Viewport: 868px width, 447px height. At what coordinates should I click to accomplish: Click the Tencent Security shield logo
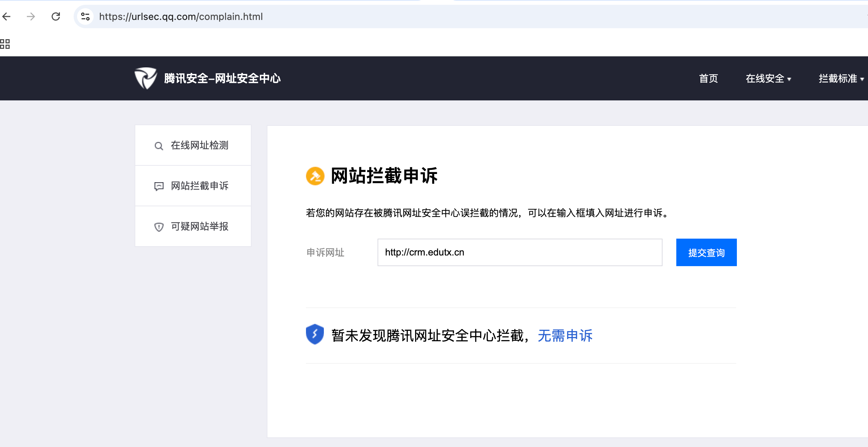coord(146,78)
